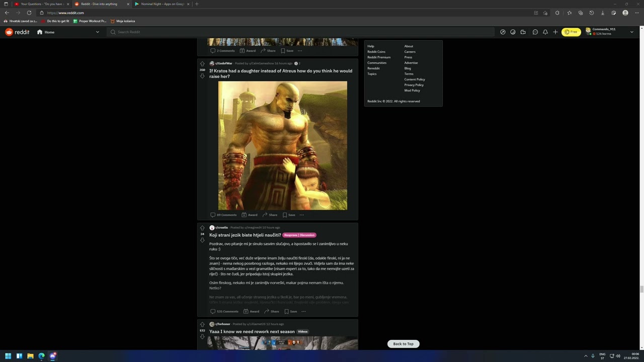This screenshot has width=644, height=362.
Task: Share the r/croatia post
Action: click(272, 311)
